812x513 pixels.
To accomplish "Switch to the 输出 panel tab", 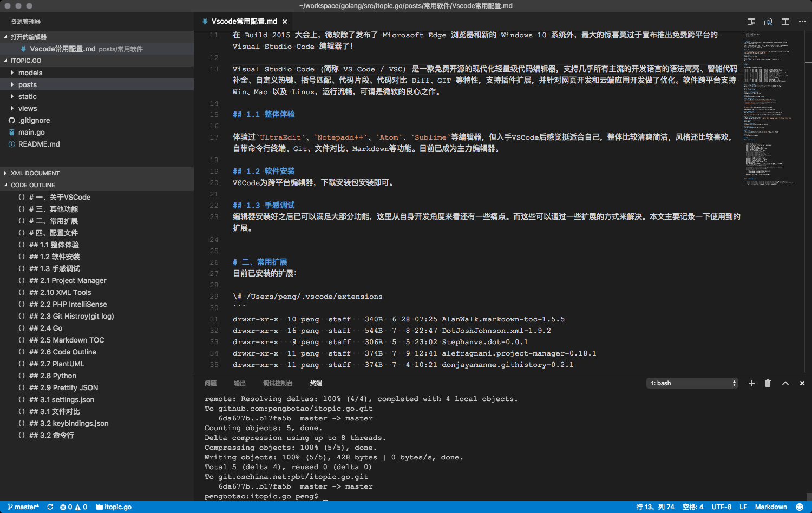I will (x=240, y=383).
